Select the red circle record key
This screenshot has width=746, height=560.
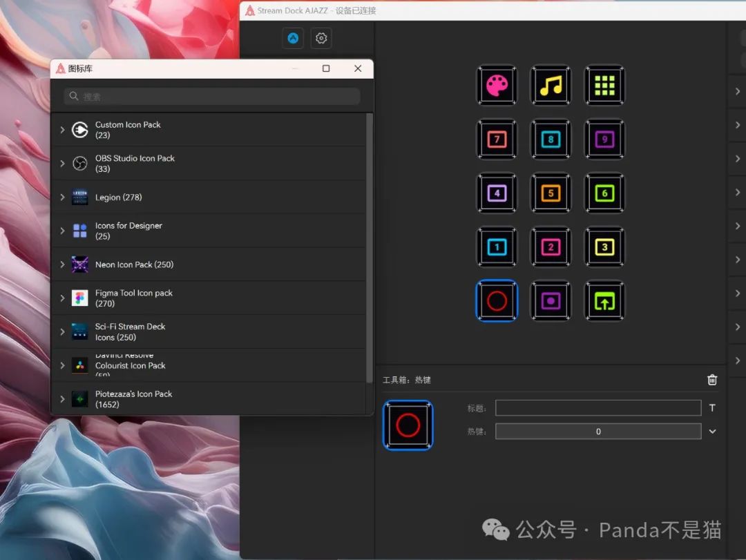497,300
